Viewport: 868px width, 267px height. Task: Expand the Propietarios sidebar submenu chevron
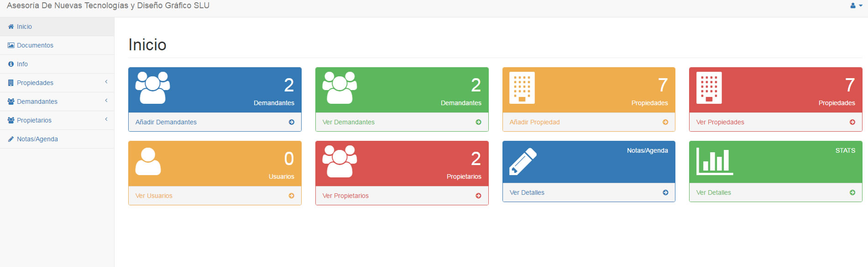(x=106, y=119)
